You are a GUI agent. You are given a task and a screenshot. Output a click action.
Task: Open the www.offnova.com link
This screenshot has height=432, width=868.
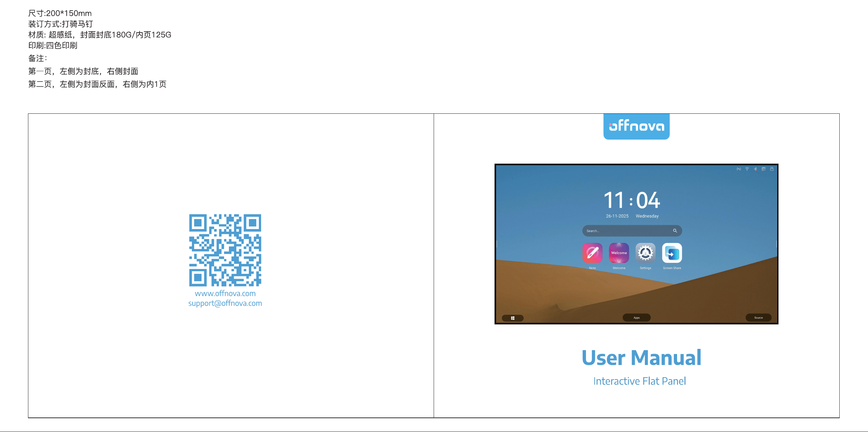(225, 293)
